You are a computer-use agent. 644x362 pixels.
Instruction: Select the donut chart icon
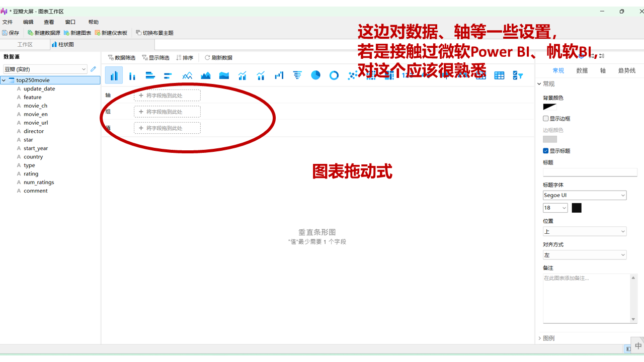[x=334, y=75]
